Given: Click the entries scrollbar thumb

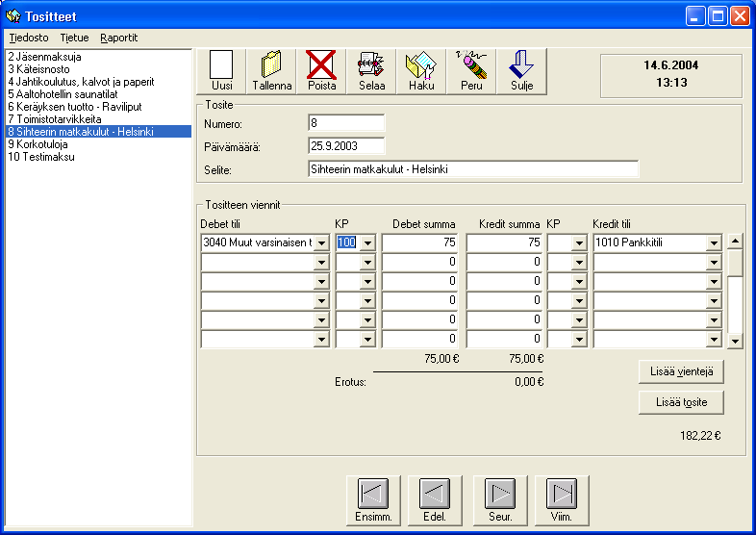Looking at the screenshot, I should click(x=734, y=263).
